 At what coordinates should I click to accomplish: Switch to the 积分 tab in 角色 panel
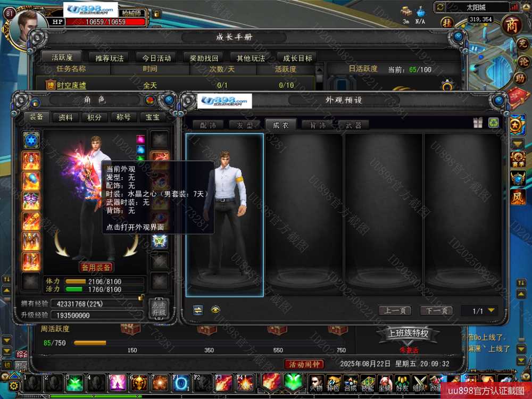pos(94,118)
